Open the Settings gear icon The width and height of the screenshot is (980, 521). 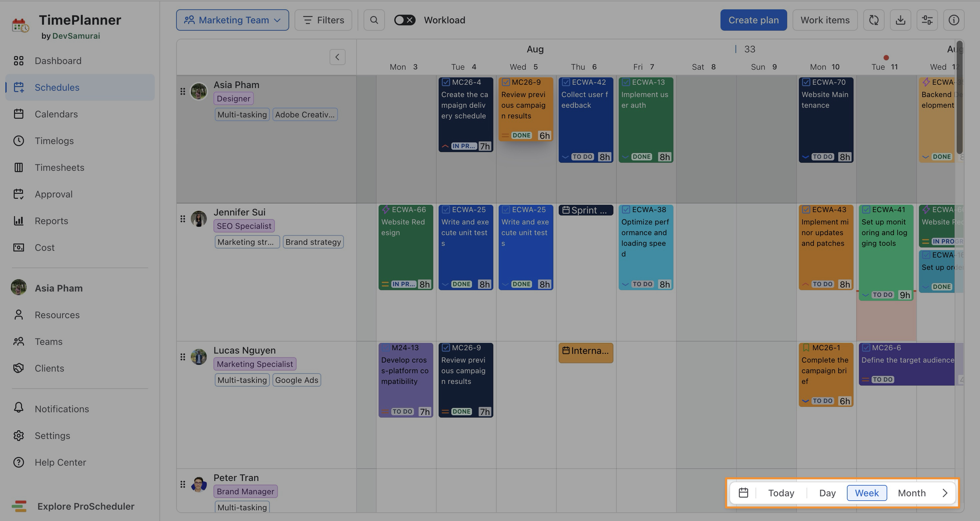tap(19, 435)
